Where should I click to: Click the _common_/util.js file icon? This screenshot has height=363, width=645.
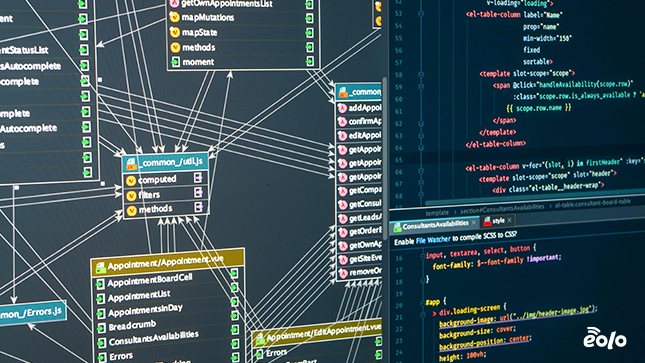click(x=131, y=164)
